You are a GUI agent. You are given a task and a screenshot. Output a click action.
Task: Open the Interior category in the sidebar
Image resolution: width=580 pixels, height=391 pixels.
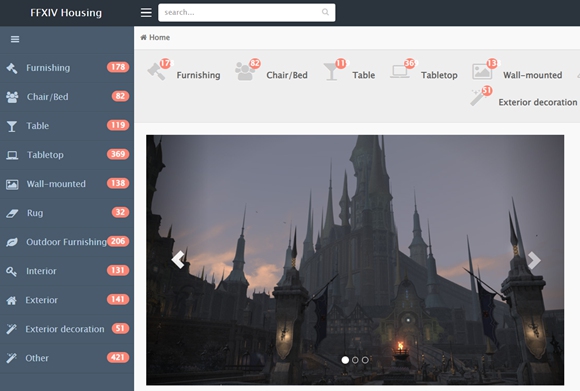67,271
